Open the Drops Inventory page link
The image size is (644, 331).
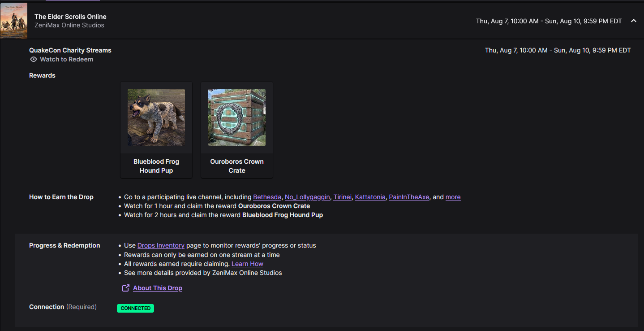coord(161,245)
